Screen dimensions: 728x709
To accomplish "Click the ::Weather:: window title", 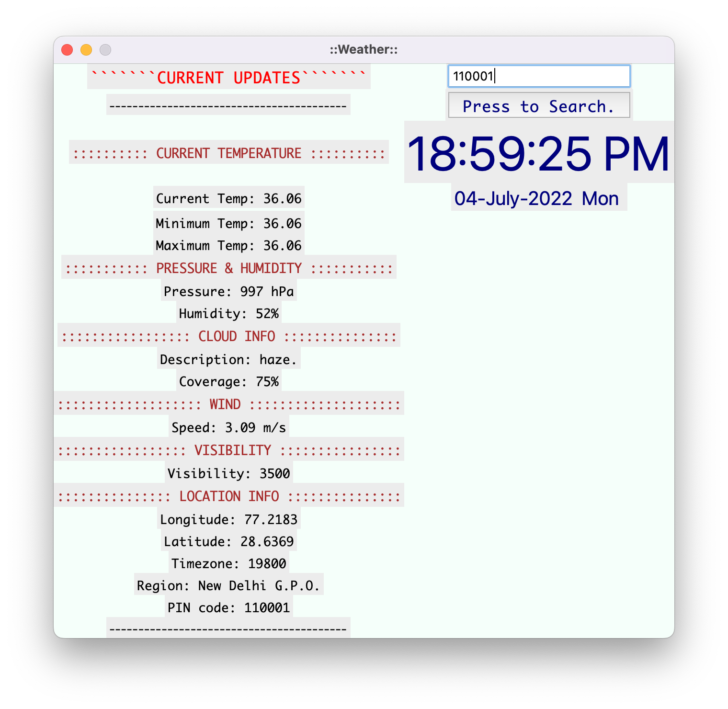I will pos(364,49).
